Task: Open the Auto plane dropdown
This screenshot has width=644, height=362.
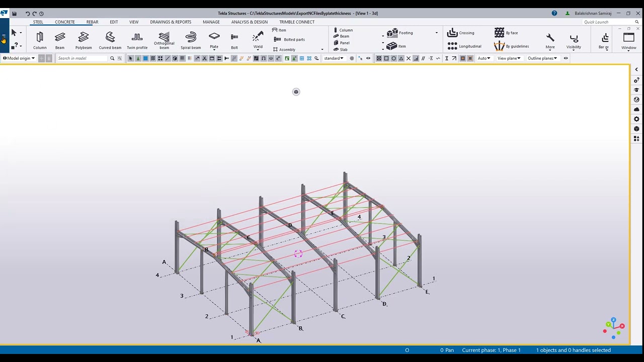Action: (484, 58)
